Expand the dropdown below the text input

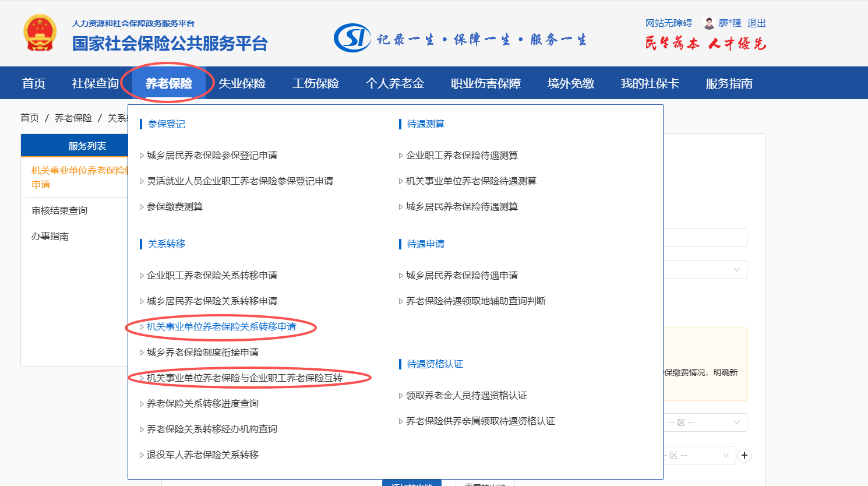[x=705, y=270]
